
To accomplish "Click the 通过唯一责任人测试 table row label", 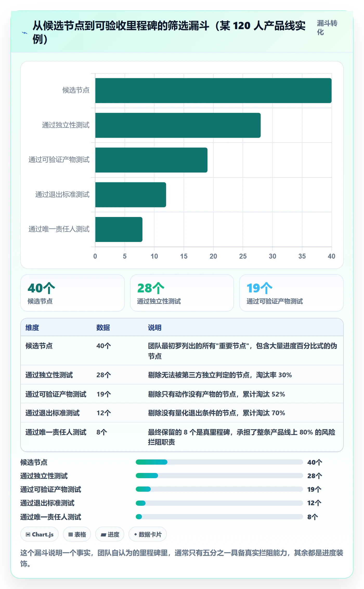I will 56,432.
